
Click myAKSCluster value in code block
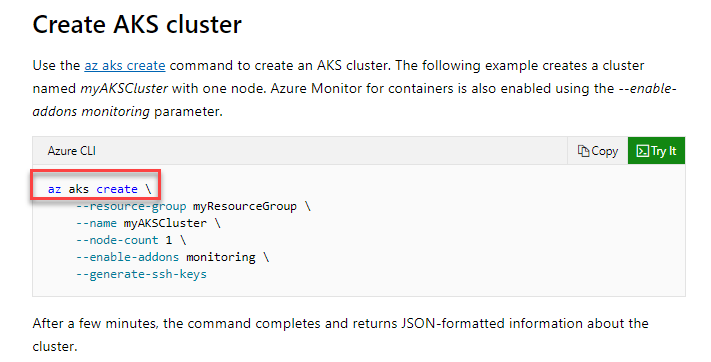pyautogui.click(x=165, y=223)
